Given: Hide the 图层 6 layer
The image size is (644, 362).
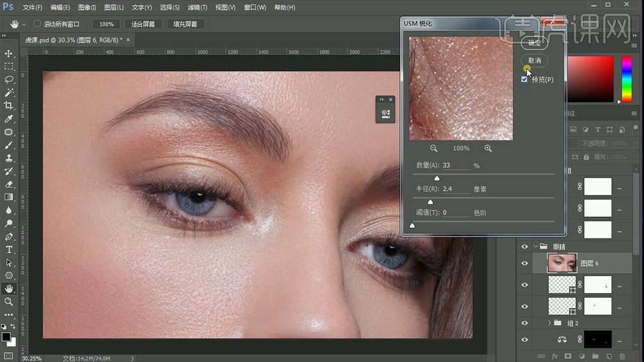Looking at the screenshot, I should click(524, 263).
